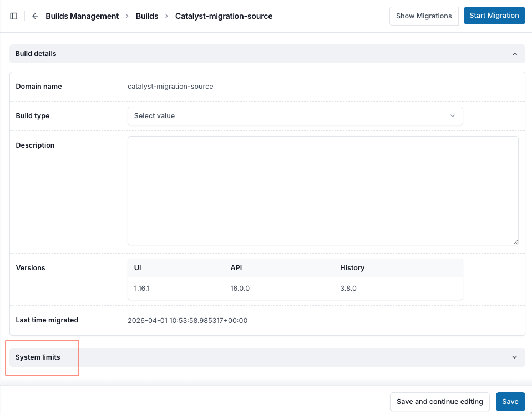Open Builds Management breadcrumb

coord(82,16)
